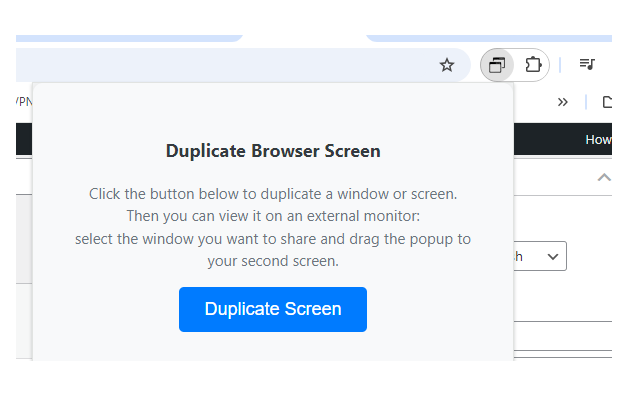Click the "your second screen" text line
640x400 pixels.
click(x=273, y=262)
